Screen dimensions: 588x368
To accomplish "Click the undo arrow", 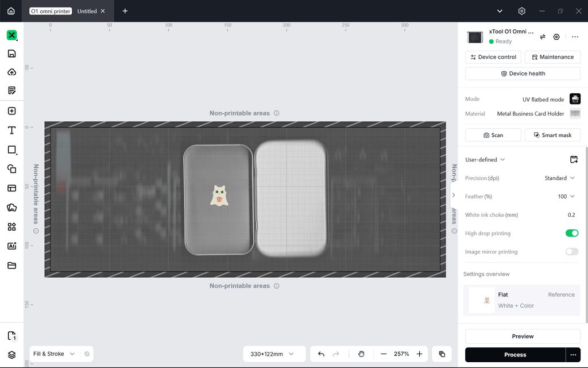I will tap(321, 354).
